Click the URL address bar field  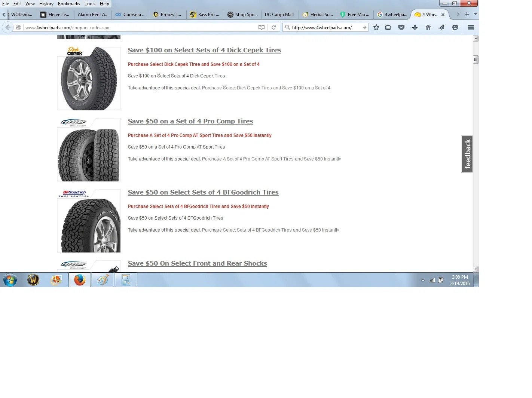140,27
